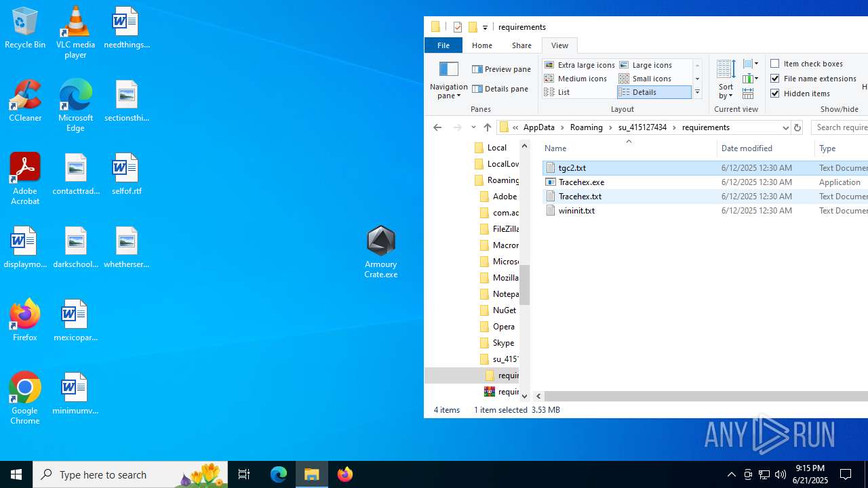Open the address bar history dropdown
Viewport: 868px width, 488px height.
(x=785, y=127)
